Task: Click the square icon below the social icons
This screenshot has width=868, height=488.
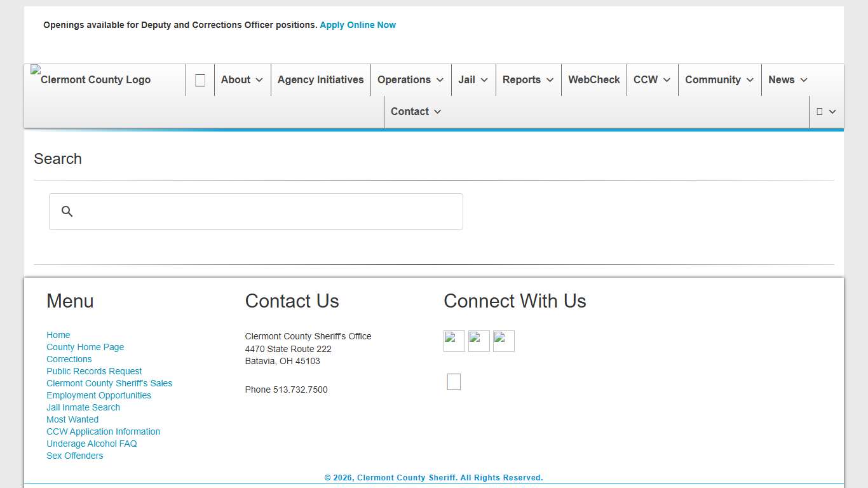Action: click(x=454, y=382)
